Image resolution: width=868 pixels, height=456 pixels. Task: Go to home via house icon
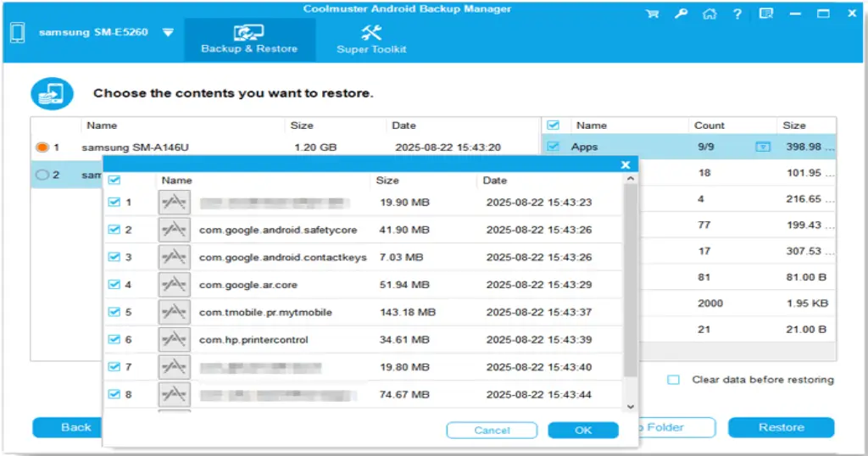[x=709, y=14]
